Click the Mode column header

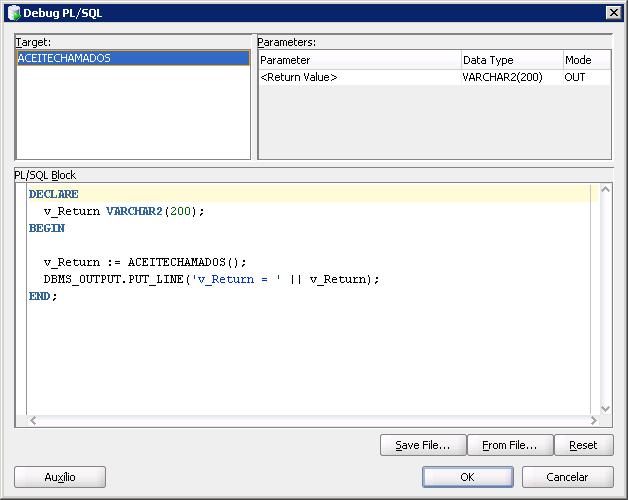pos(587,60)
